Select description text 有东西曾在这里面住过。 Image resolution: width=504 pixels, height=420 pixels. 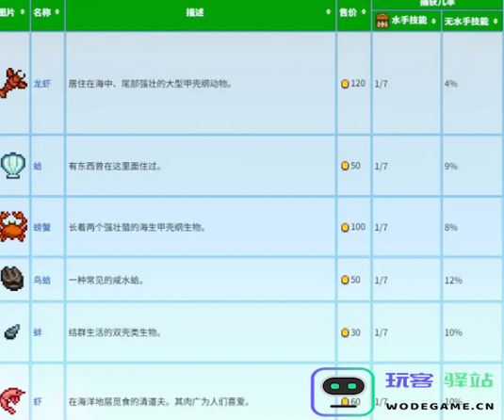[115, 166]
